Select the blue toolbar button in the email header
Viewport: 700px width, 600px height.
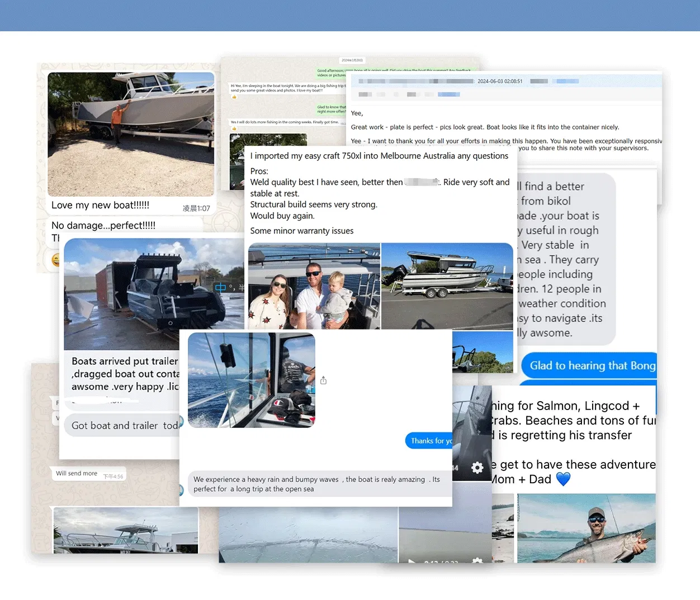click(x=448, y=94)
